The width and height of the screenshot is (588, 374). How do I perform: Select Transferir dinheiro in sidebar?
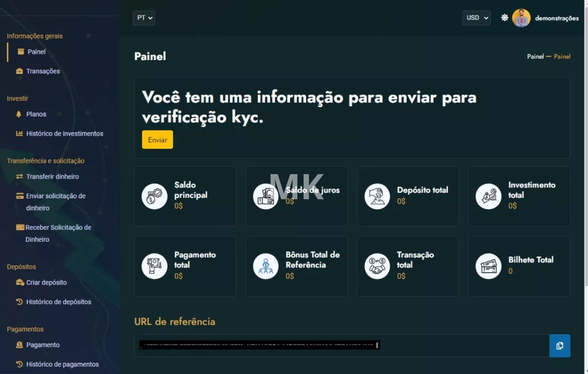click(x=47, y=177)
